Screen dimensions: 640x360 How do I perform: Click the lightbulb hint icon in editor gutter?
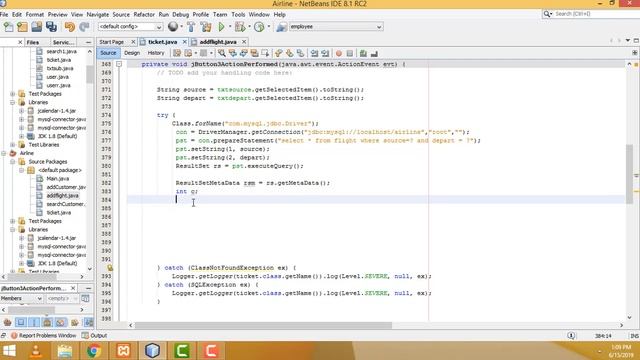click(x=110, y=268)
